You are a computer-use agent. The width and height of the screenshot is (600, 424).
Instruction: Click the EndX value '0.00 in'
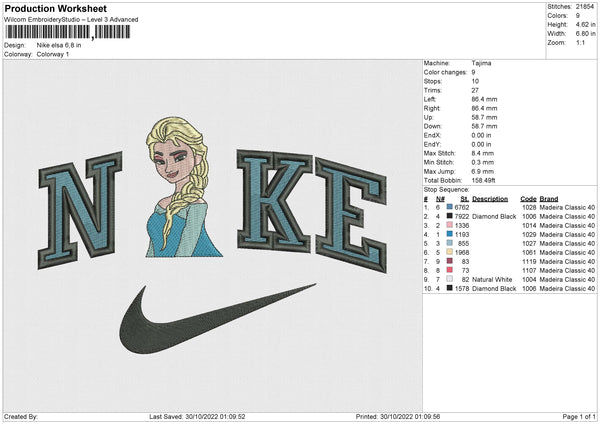click(x=481, y=135)
